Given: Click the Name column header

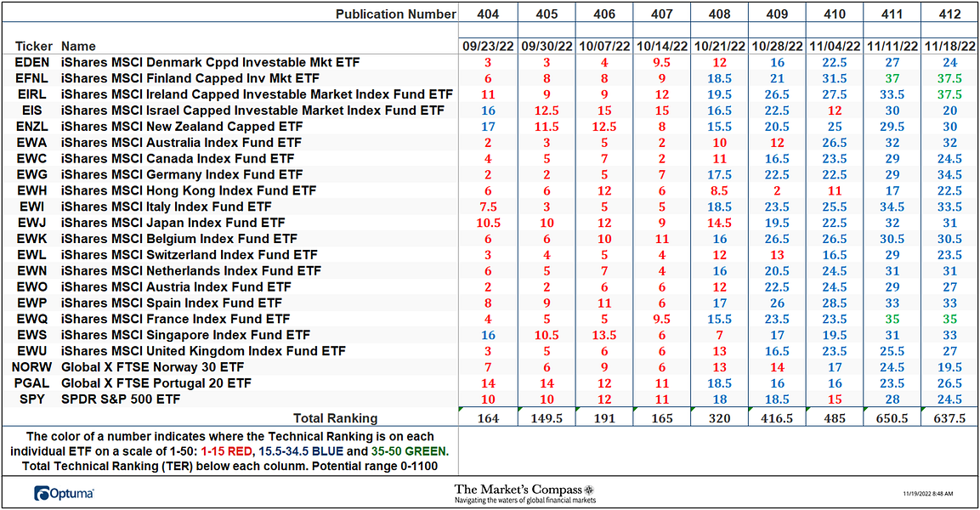Looking at the screenshot, I should 78,46.
